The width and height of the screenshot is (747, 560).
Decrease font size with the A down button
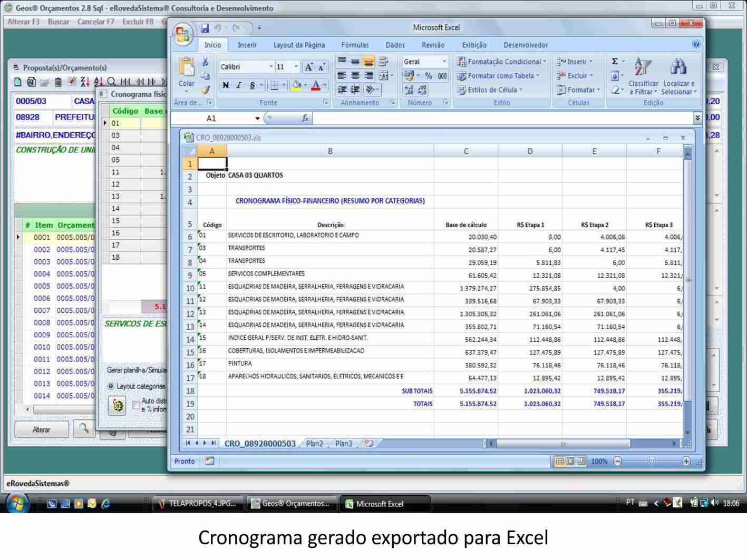click(x=321, y=67)
